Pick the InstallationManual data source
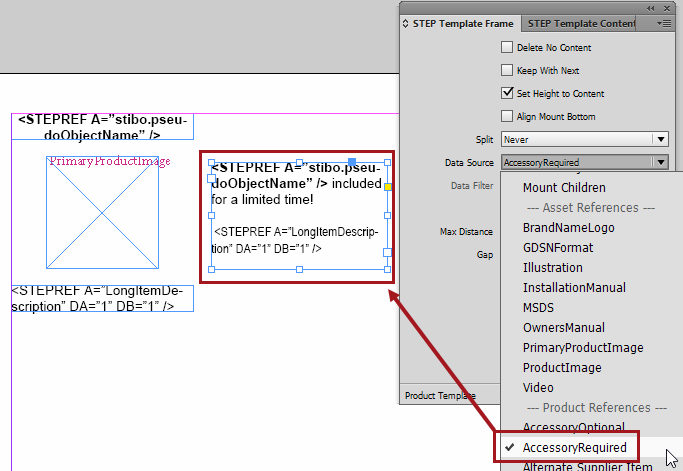This screenshot has width=683, height=471. click(574, 287)
